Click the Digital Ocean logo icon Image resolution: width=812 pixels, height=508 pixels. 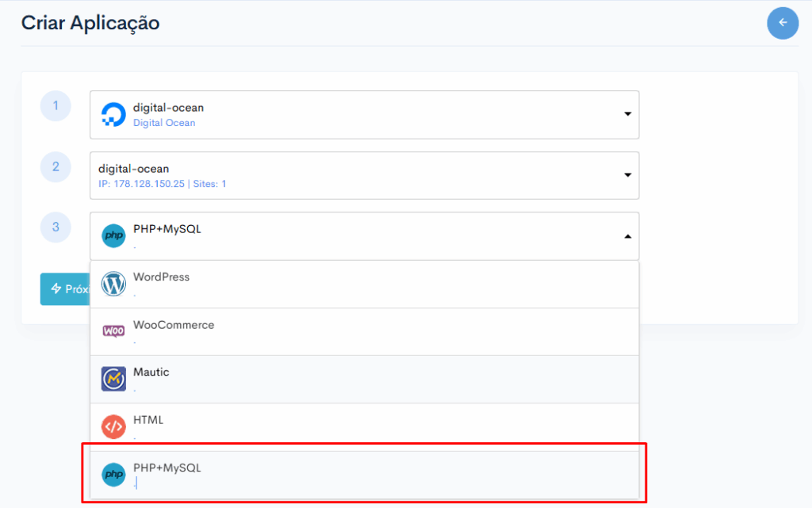113,114
